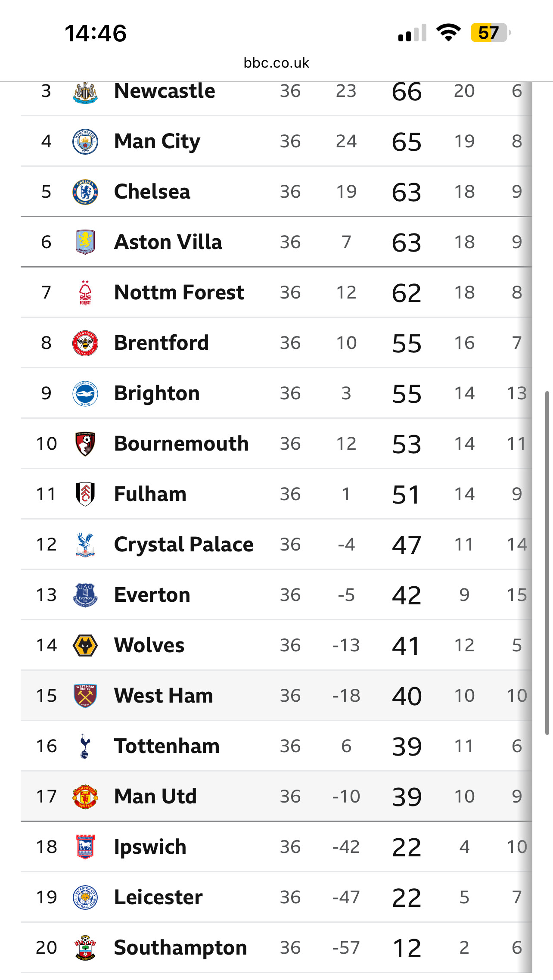Open the Ipswich team link

150,847
